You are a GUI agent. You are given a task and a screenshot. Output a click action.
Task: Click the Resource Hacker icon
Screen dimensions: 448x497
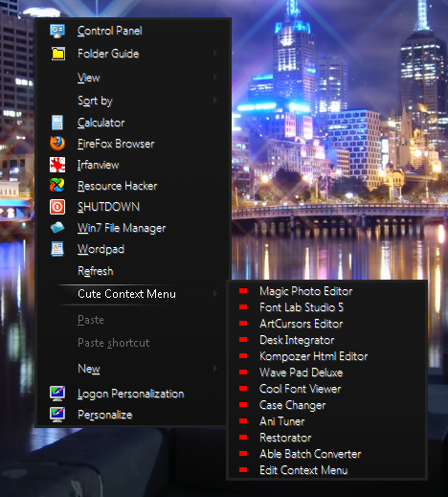[x=57, y=186]
